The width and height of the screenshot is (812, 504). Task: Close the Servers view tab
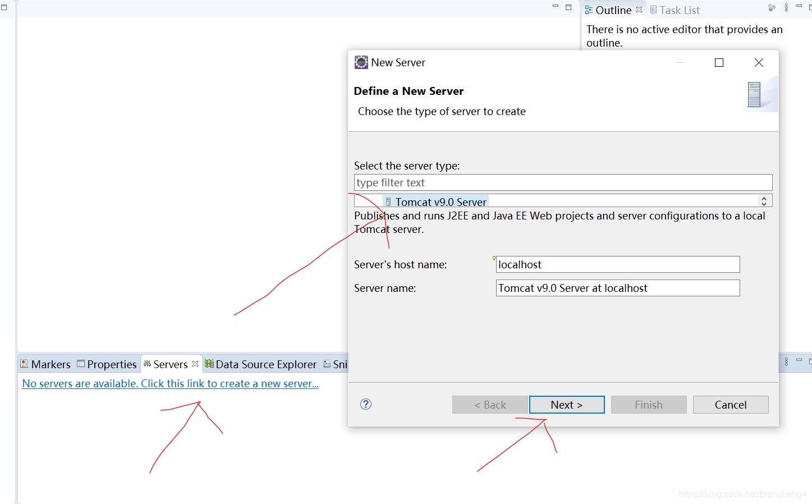click(195, 364)
